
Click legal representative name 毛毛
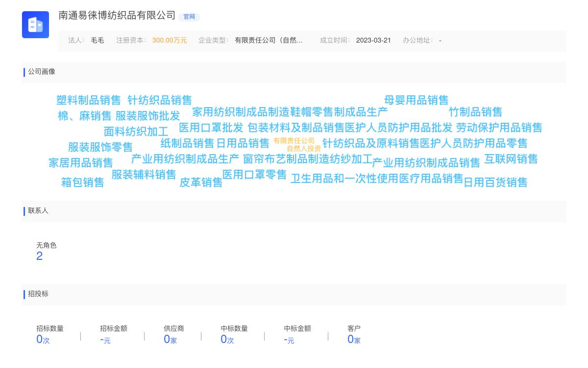coord(98,41)
